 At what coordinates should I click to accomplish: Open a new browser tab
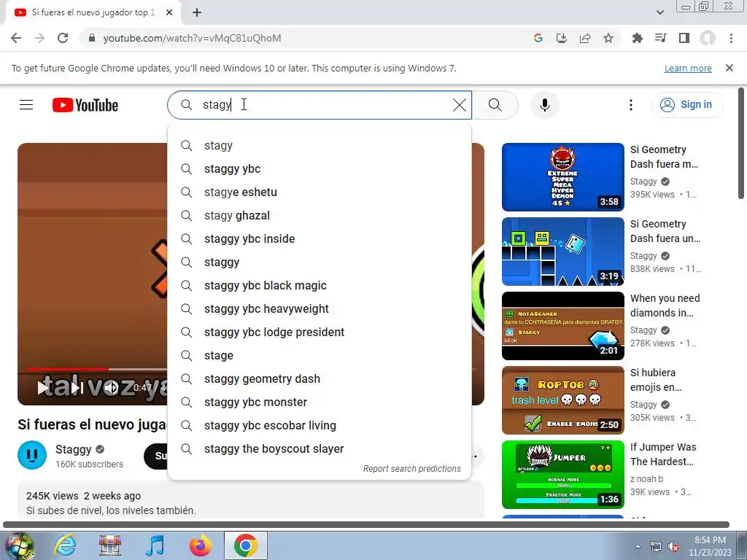[197, 13]
